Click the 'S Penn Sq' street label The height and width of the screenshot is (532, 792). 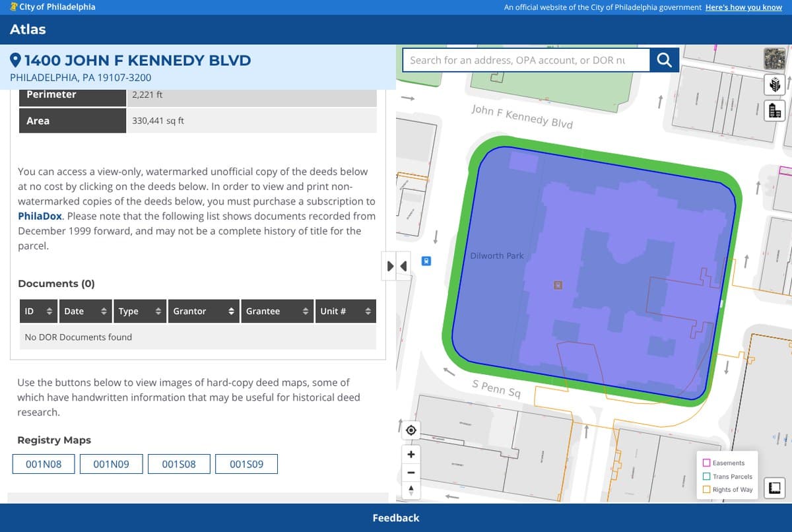coord(496,389)
